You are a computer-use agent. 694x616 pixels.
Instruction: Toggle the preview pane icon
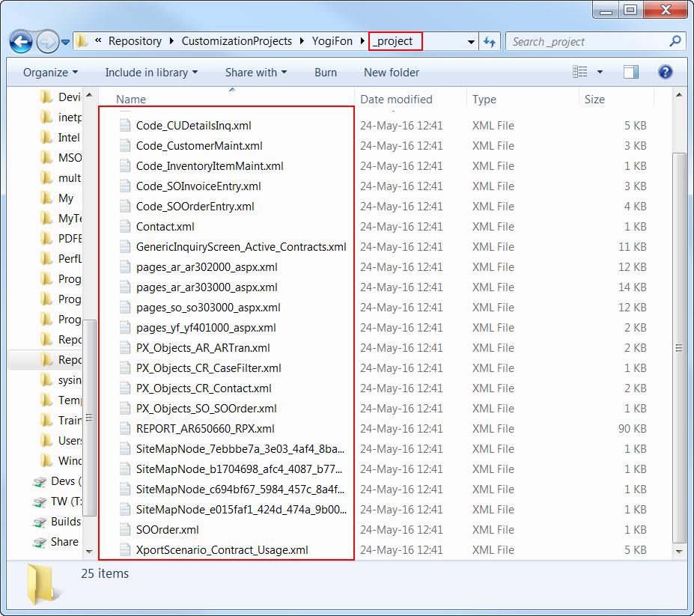pyautogui.click(x=631, y=73)
